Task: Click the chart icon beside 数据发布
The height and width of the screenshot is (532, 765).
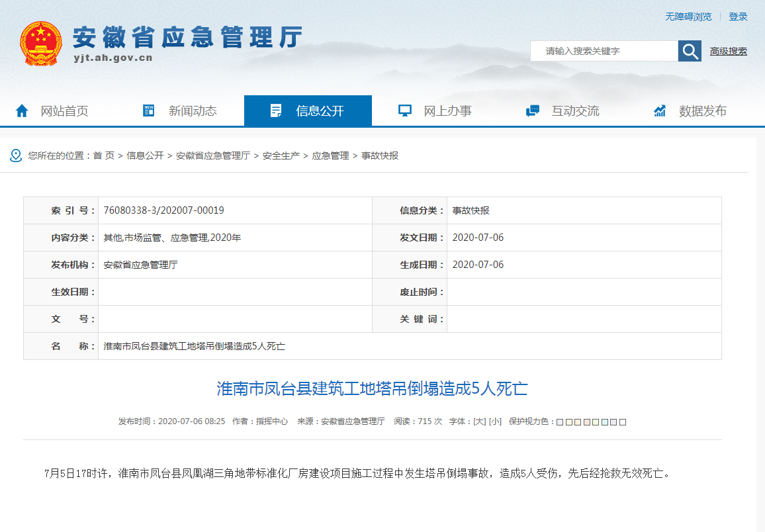Action: pos(660,111)
